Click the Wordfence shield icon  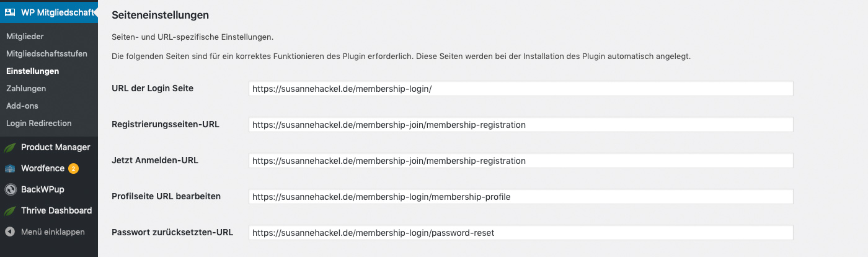(10, 168)
